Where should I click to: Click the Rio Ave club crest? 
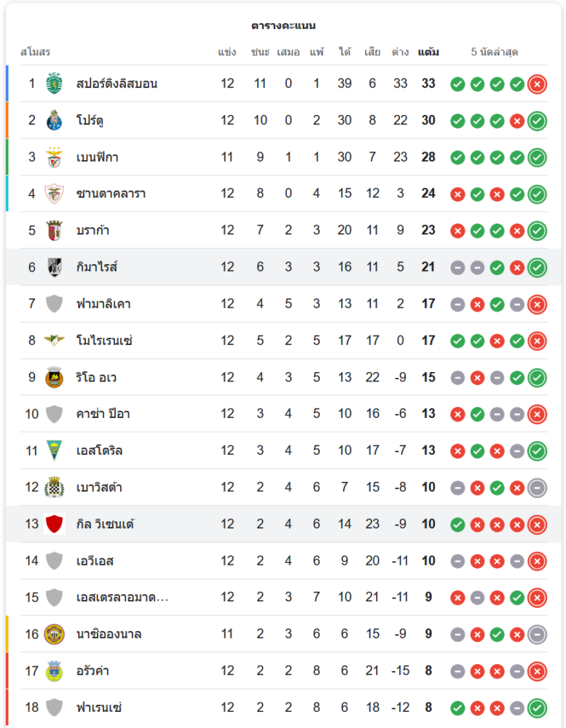[55, 377]
